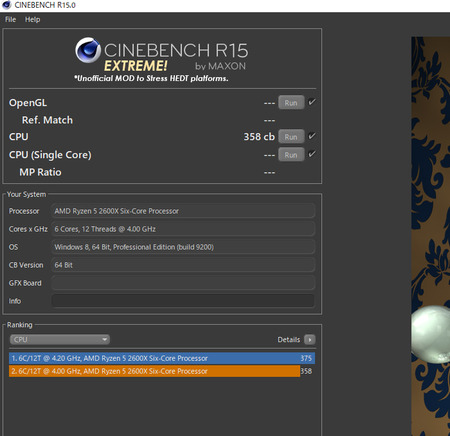Click the empty GFX Board field
The width and height of the screenshot is (450, 436).
tap(183, 283)
